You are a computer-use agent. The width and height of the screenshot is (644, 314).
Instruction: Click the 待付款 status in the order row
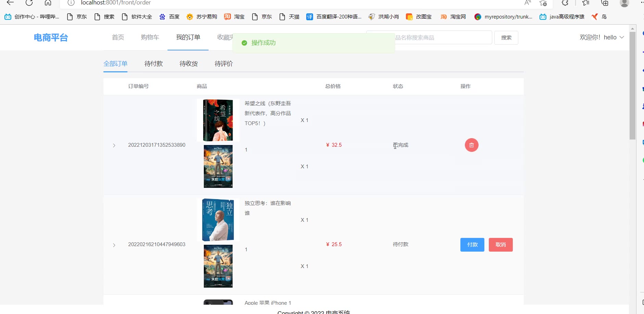[x=401, y=244]
